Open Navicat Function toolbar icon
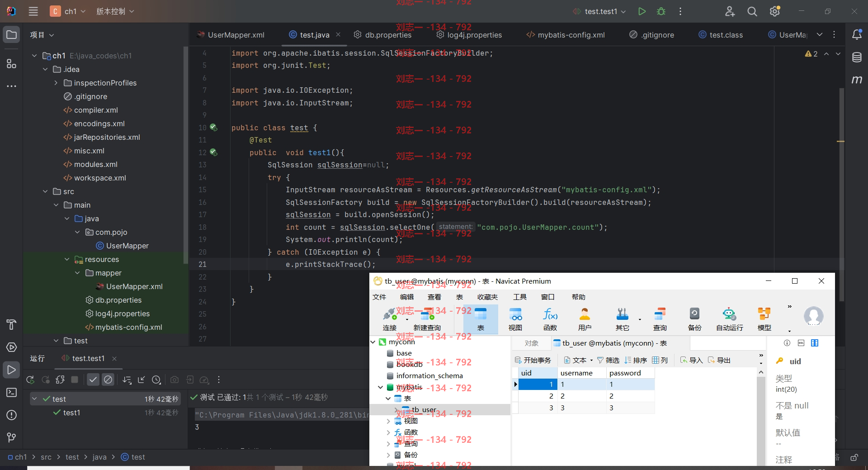The height and width of the screenshot is (470, 868). click(x=550, y=319)
